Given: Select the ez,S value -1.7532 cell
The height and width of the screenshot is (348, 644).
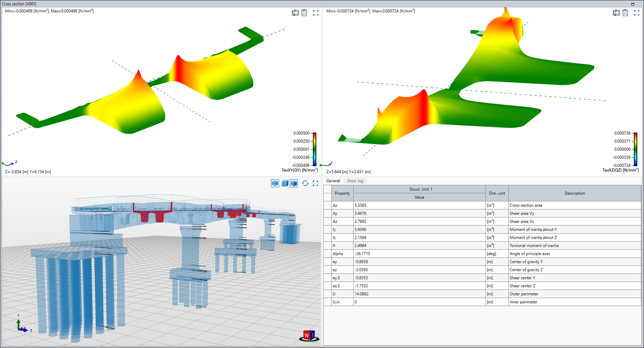Looking at the screenshot, I should click(x=419, y=286).
